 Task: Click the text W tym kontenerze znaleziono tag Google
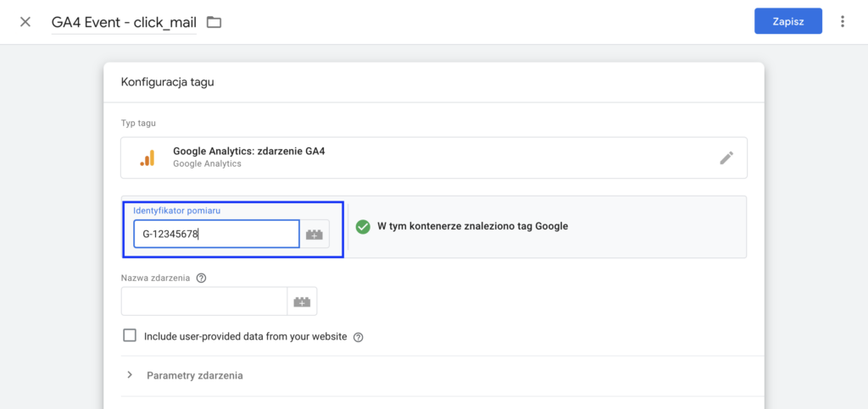tap(473, 226)
